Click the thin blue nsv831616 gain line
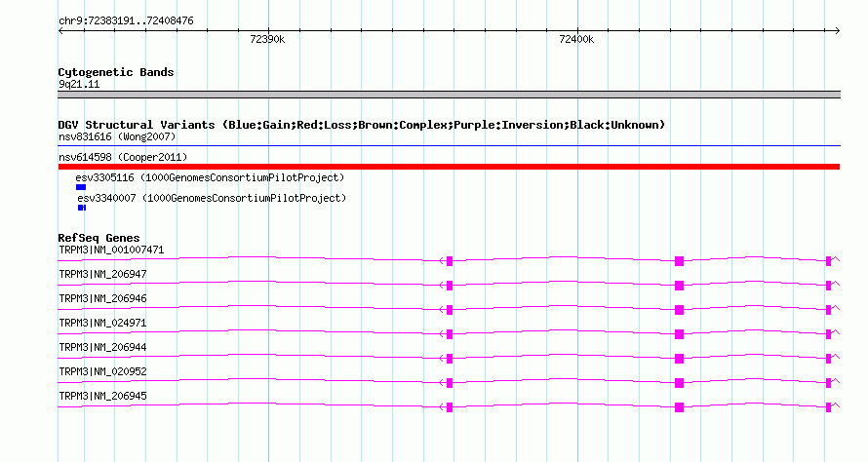The image size is (868, 462). click(x=449, y=146)
